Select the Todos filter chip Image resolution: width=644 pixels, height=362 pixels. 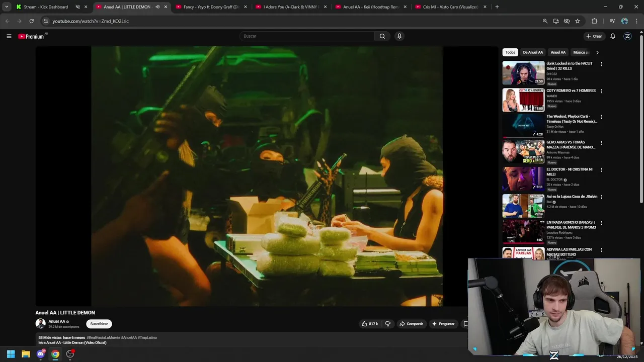point(510,52)
